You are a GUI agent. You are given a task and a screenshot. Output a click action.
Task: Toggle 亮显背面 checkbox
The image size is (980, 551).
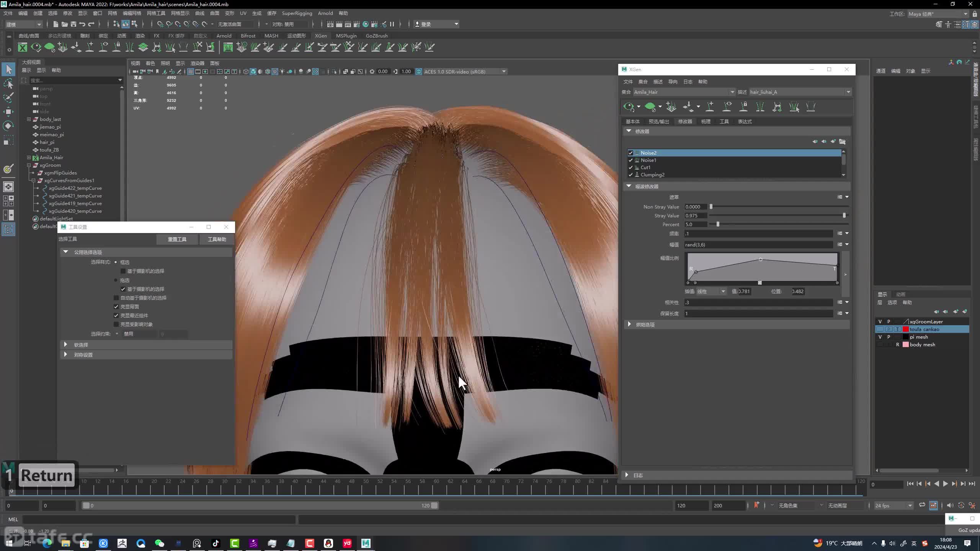tap(116, 306)
